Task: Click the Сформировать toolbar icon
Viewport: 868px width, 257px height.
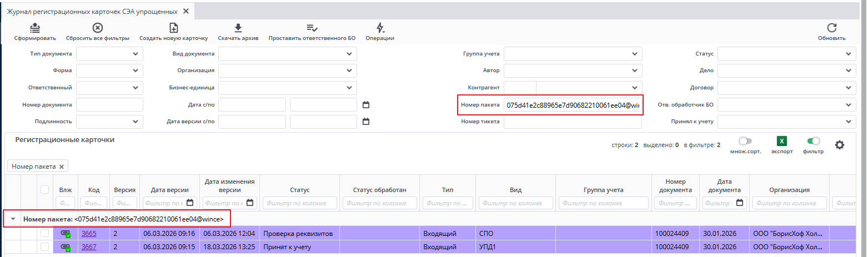Action: coord(34,28)
